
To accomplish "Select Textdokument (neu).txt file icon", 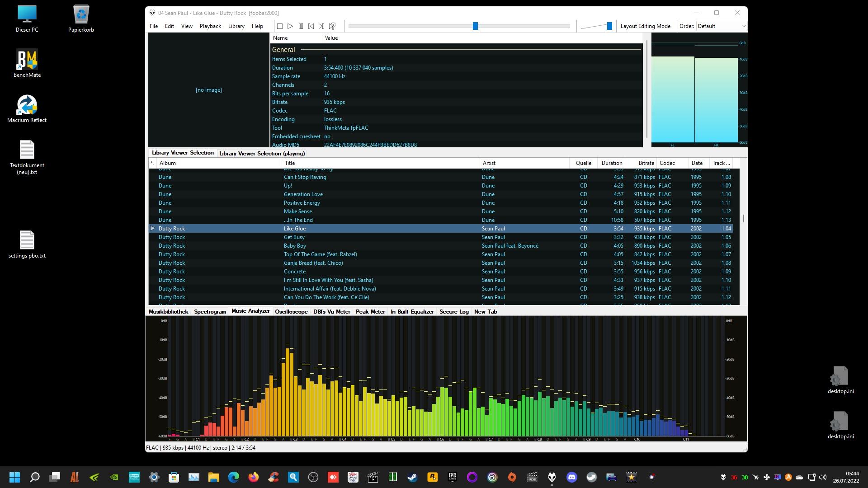I will point(27,157).
